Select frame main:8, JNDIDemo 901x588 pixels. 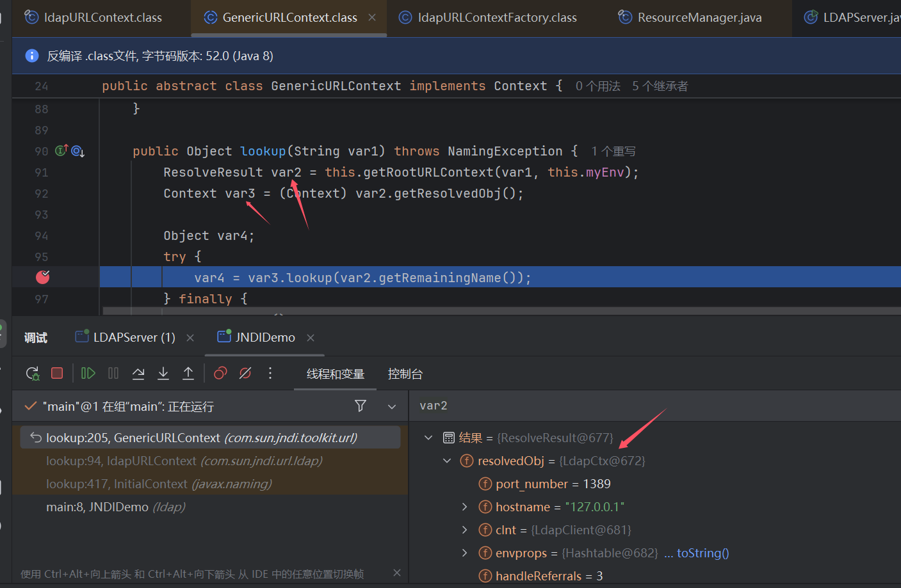(211, 507)
